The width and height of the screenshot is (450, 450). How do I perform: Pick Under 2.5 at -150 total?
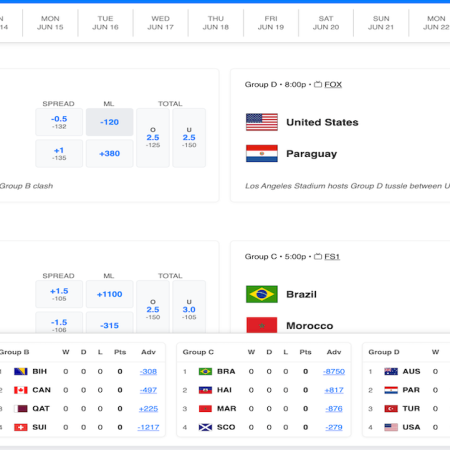189,138
